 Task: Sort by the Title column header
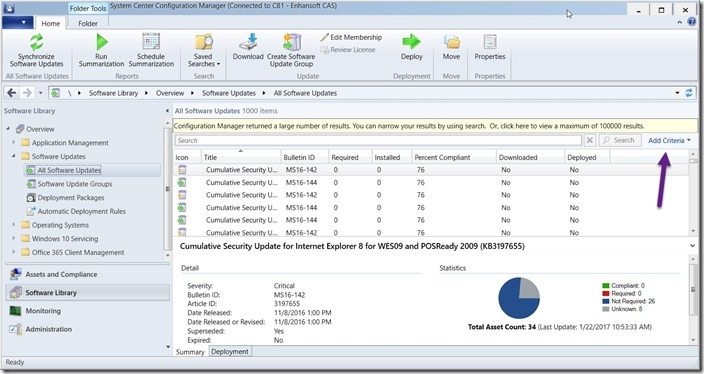(x=241, y=157)
